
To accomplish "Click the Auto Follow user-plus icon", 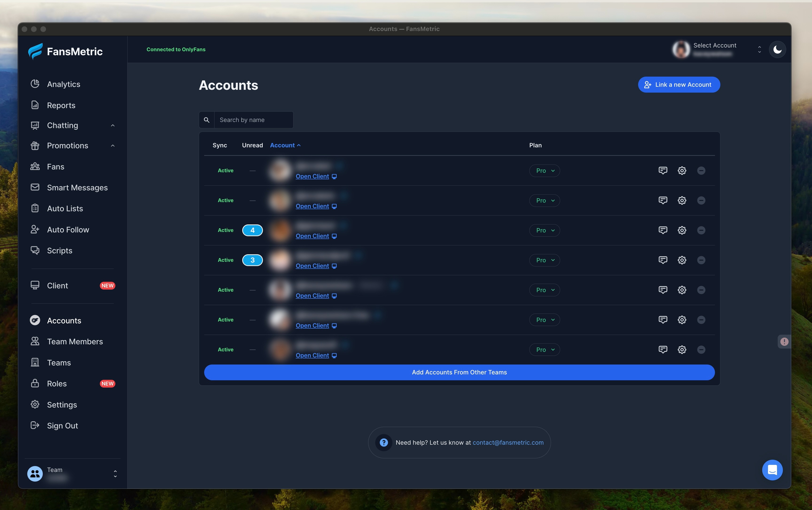I will tap(35, 229).
